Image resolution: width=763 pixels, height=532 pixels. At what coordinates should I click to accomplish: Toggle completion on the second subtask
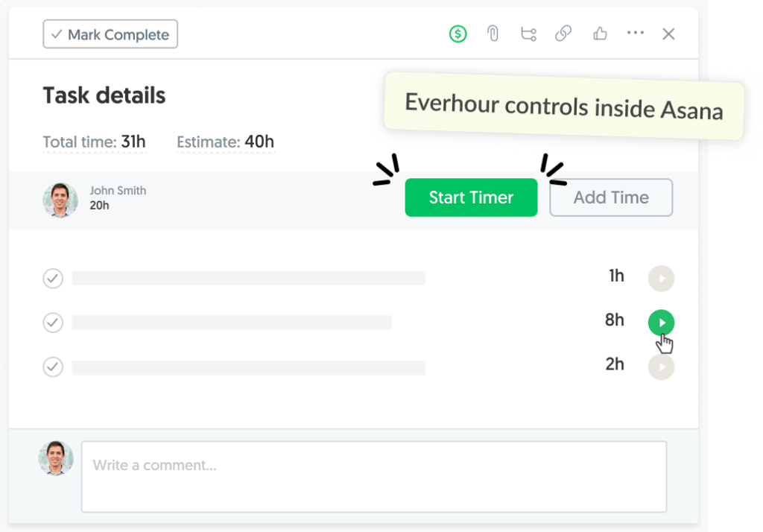[53, 323]
